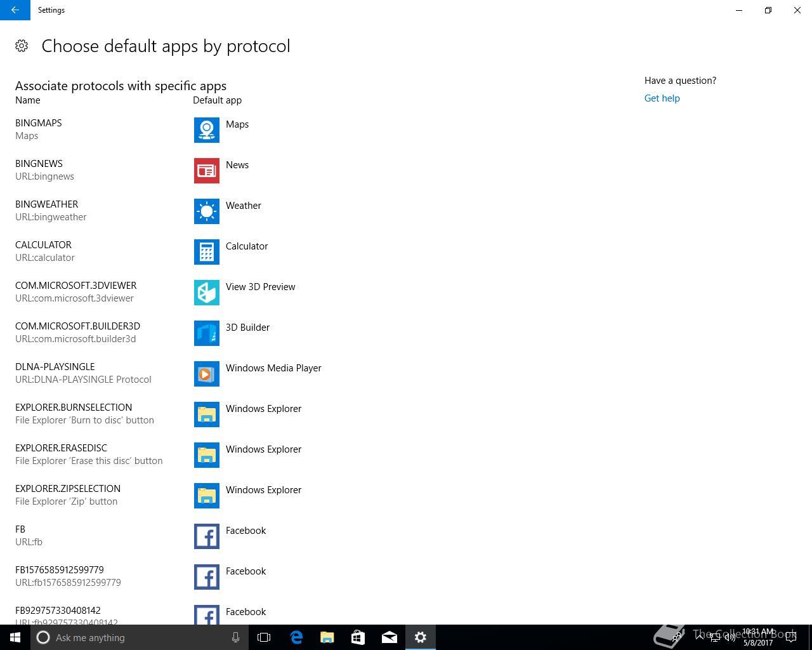Click the Windows Explorer label for EXPLORER.ERASEDISC
The image size is (812, 650).
(263, 449)
